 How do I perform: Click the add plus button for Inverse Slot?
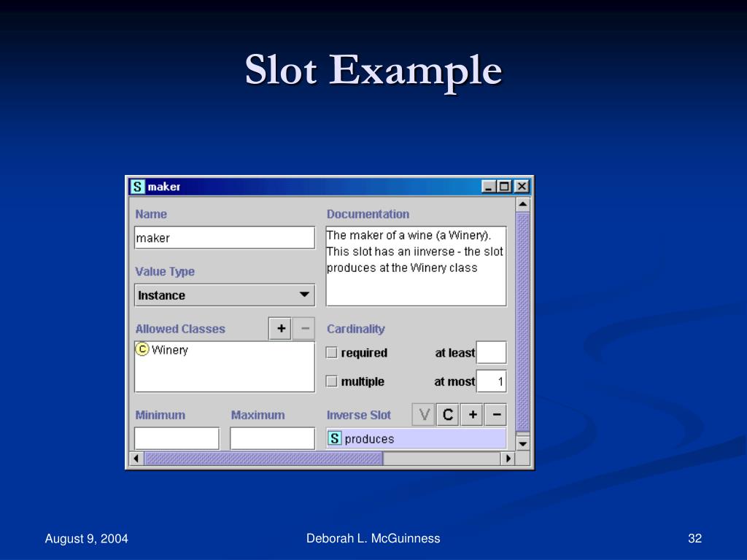[472, 415]
